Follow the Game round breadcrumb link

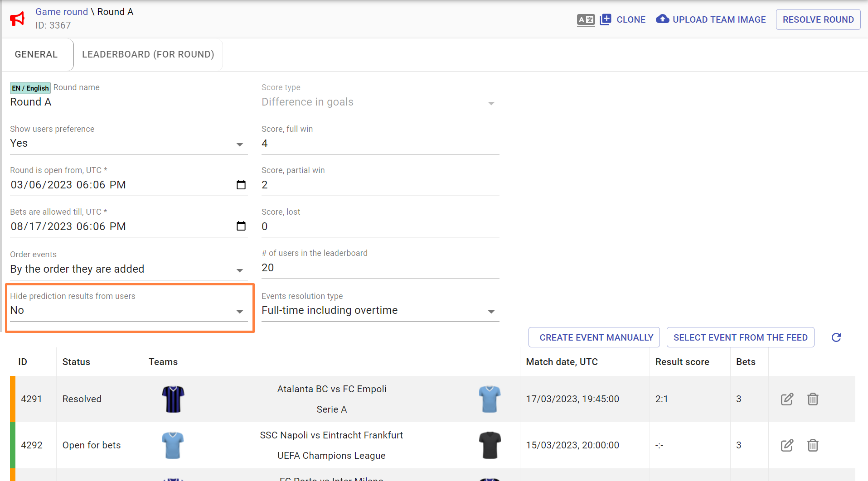tap(62, 12)
